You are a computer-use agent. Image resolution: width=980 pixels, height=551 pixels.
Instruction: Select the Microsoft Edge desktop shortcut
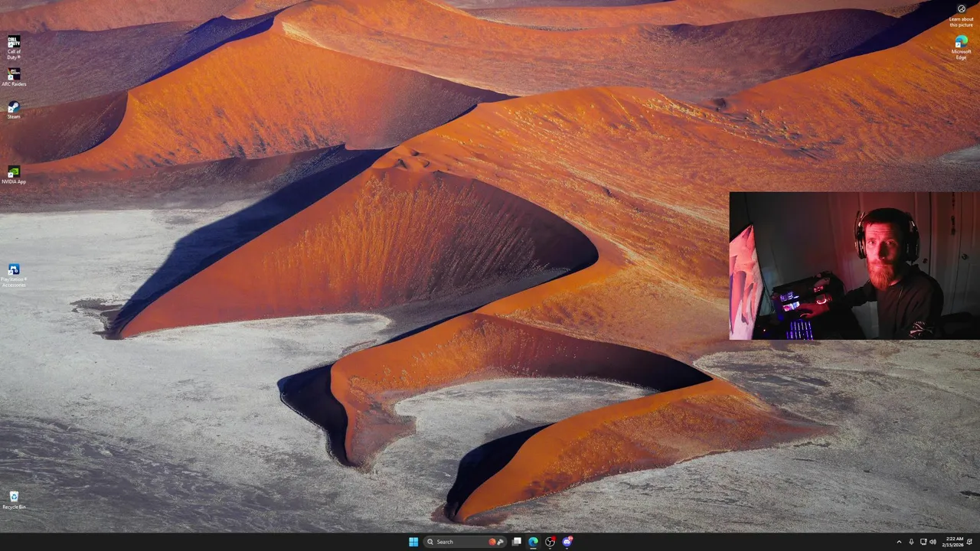tap(961, 47)
